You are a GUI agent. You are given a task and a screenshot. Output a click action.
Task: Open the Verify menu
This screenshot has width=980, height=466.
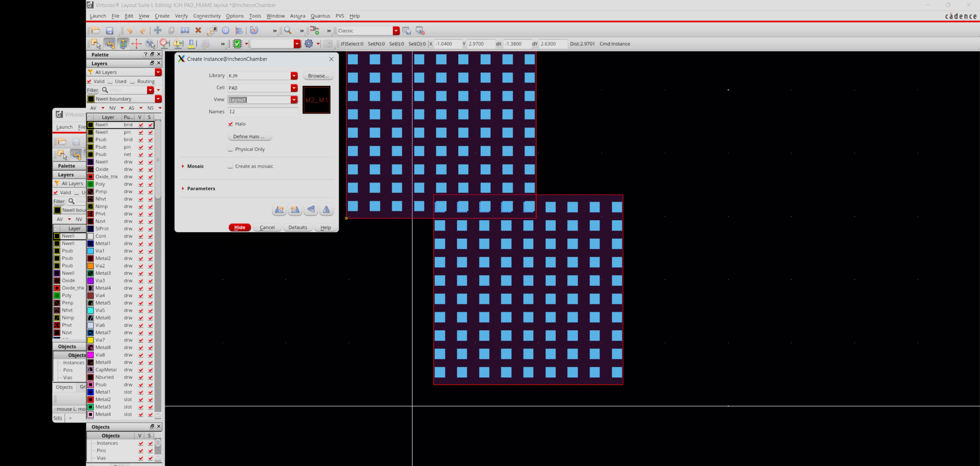pos(181,16)
